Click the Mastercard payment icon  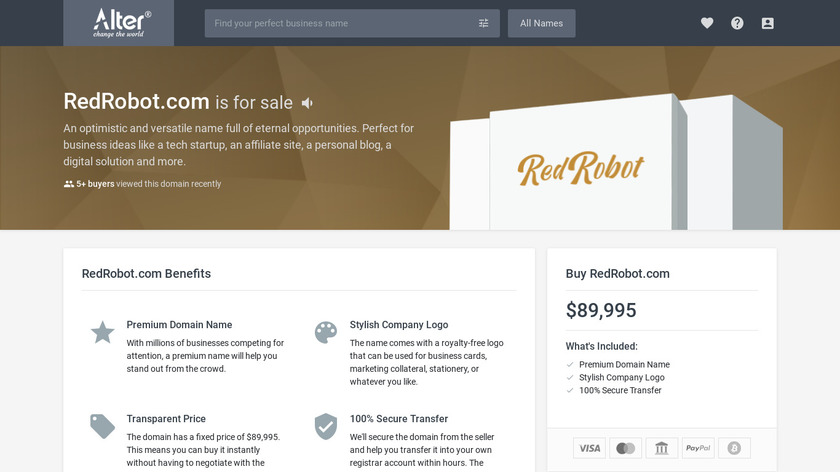pyautogui.click(x=626, y=448)
